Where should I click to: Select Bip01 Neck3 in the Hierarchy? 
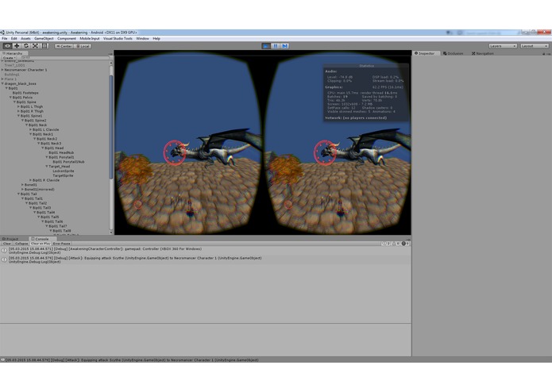[x=51, y=144]
